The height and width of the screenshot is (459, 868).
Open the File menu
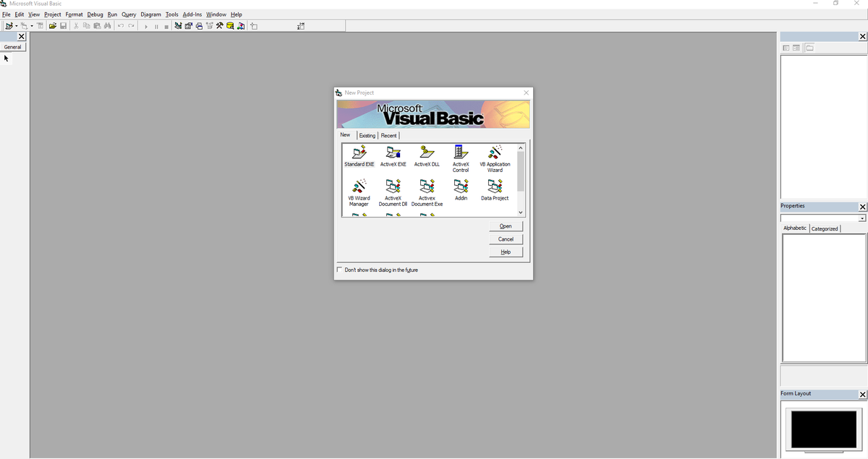pyautogui.click(x=7, y=14)
